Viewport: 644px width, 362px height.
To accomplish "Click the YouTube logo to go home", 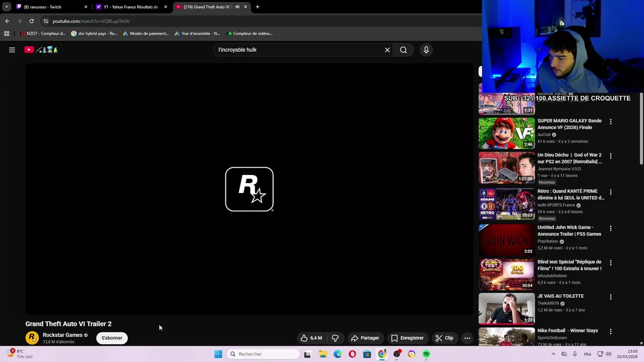I will pos(41,50).
